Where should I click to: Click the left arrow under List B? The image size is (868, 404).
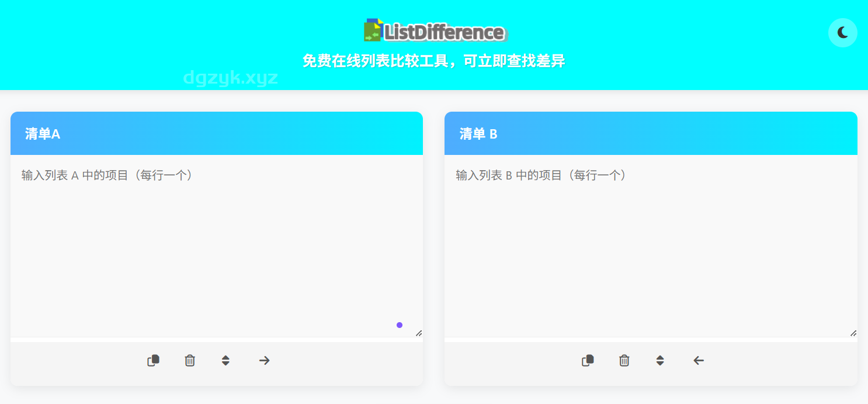(699, 361)
